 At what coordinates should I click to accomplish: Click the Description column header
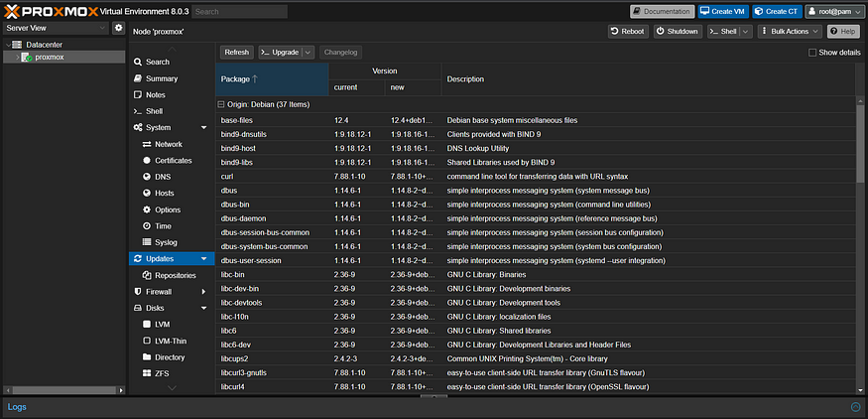click(648, 79)
